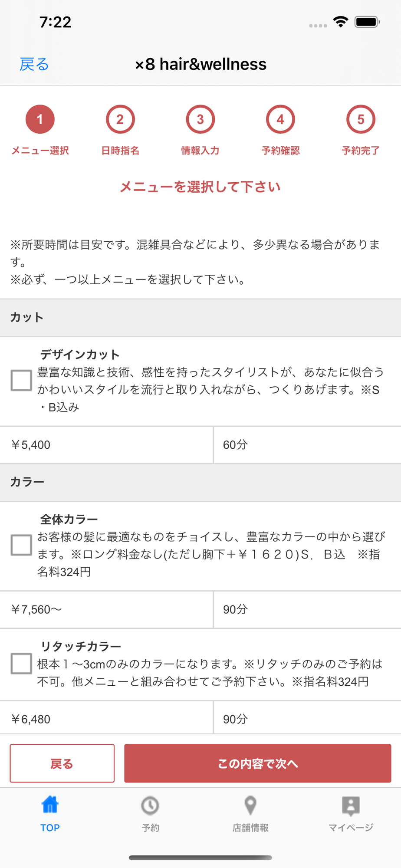
Task: Select step 2 日時指名 circle
Action: (120, 119)
